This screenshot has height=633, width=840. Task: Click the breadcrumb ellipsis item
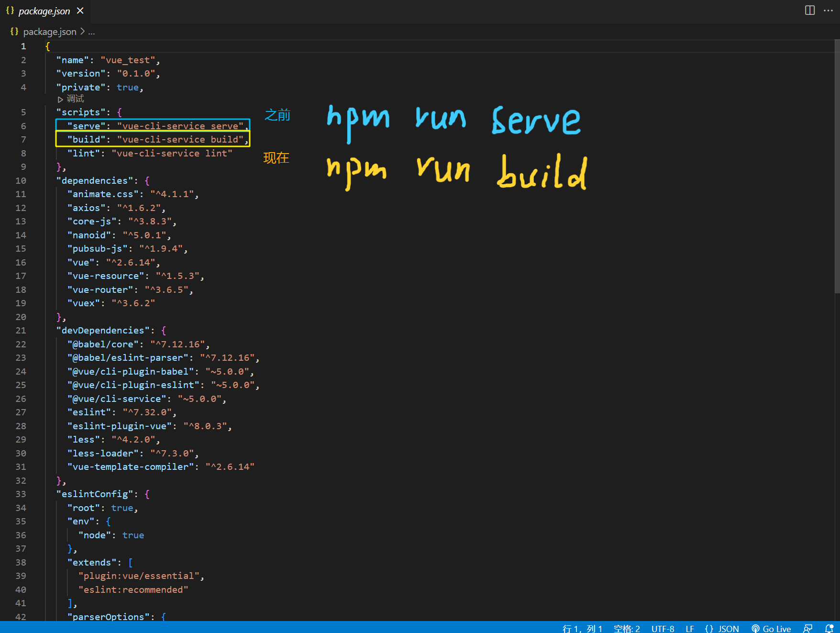pyautogui.click(x=91, y=32)
